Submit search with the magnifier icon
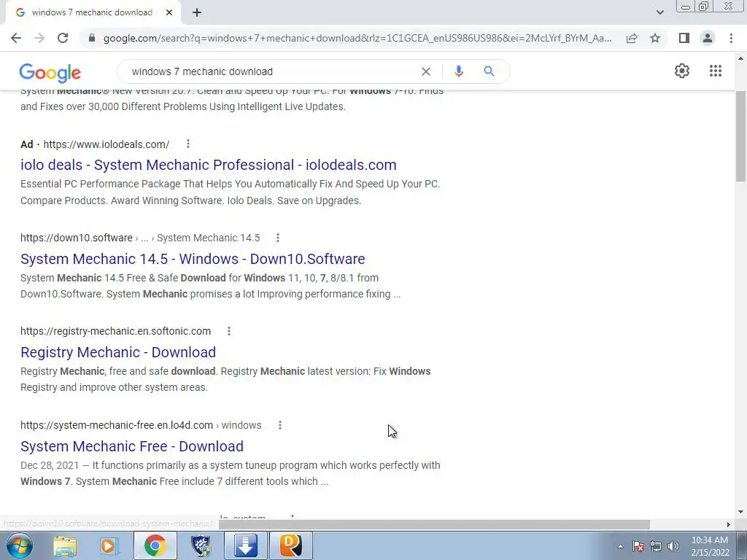The width and height of the screenshot is (747, 560). (489, 71)
